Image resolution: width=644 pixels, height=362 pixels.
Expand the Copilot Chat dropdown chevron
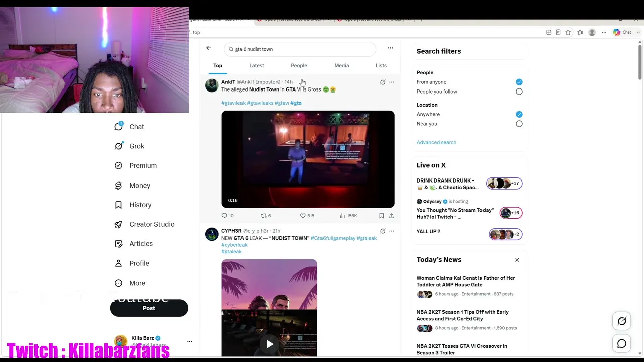click(x=639, y=32)
